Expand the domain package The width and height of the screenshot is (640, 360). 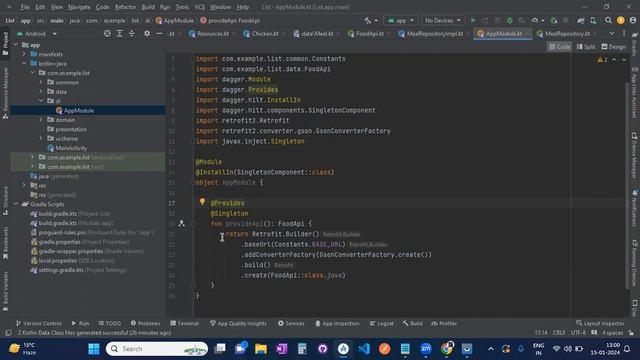pos(41,120)
